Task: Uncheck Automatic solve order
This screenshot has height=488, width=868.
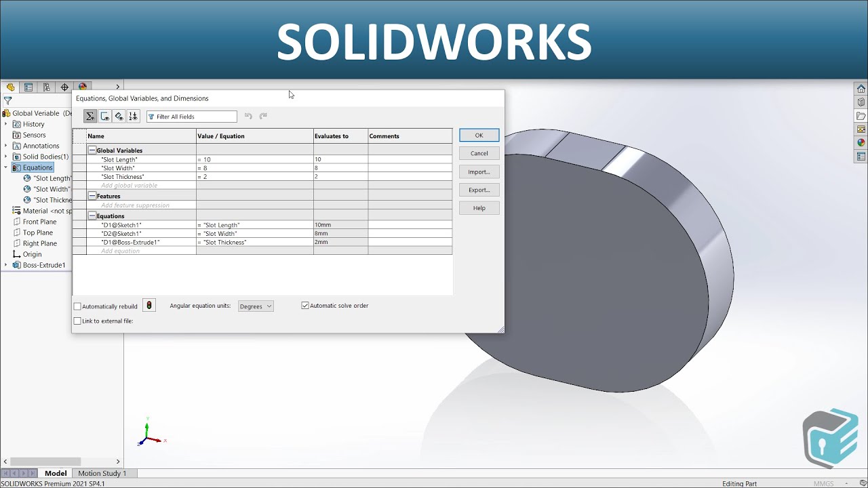Action: point(305,306)
